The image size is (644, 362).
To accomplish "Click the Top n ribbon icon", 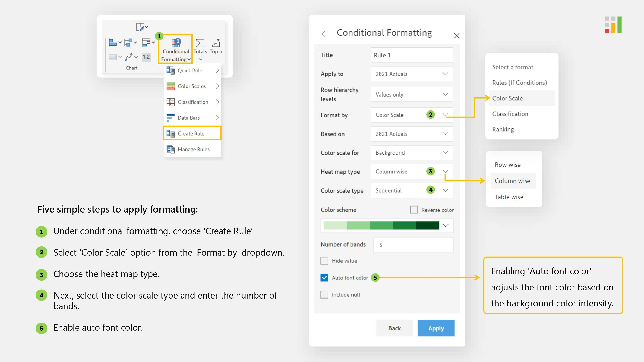I will click(216, 43).
